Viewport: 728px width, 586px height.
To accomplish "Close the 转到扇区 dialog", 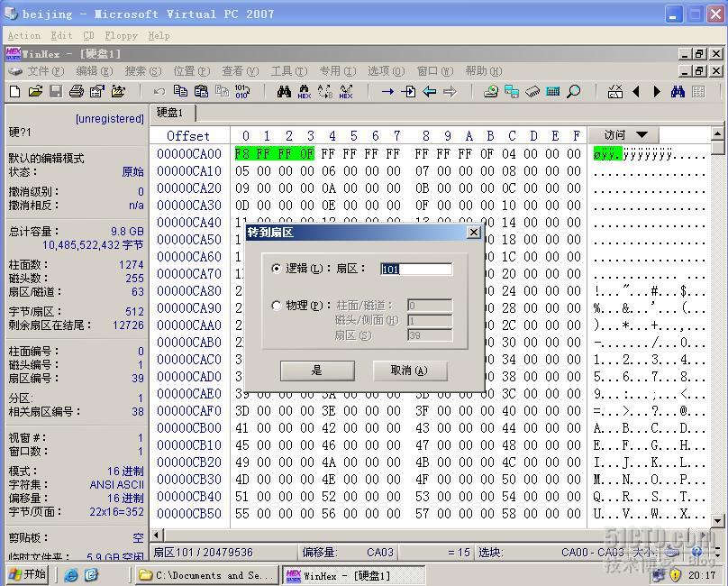I will [x=474, y=232].
